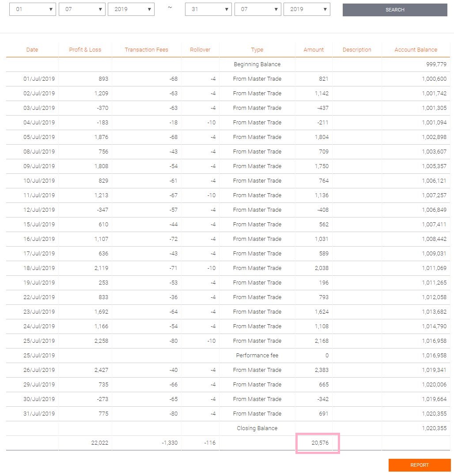
Task: Click the Closing Balance row label
Action: pos(257,428)
